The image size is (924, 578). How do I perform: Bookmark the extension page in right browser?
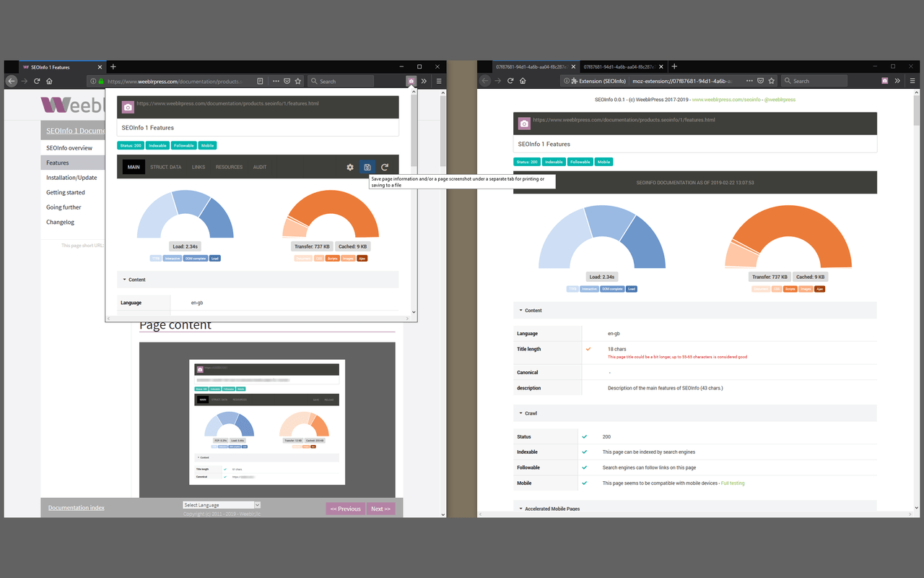772,81
